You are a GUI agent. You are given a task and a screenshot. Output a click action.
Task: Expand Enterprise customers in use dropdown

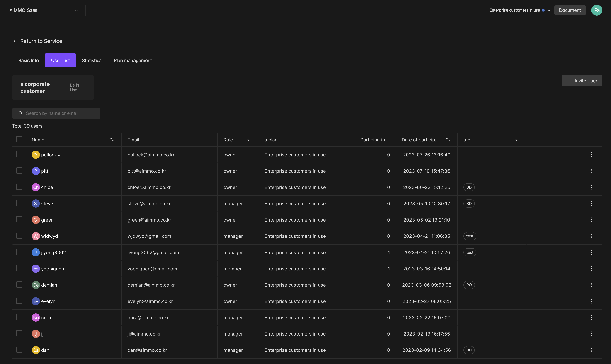[x=549, y=10]
